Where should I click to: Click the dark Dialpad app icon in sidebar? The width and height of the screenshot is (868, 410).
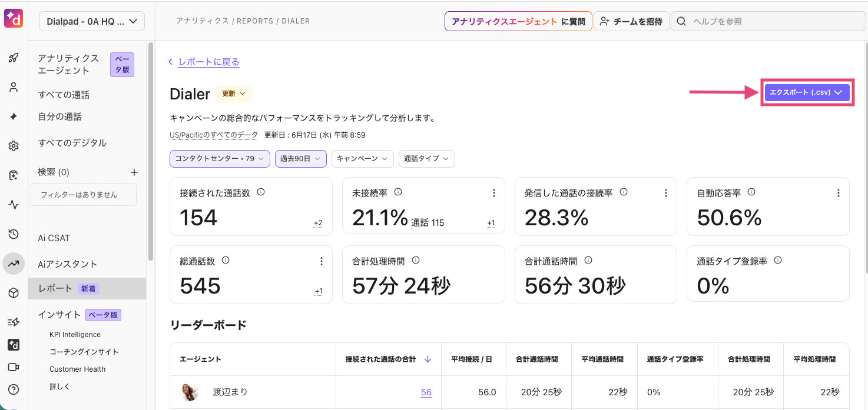tap(14, 345)
